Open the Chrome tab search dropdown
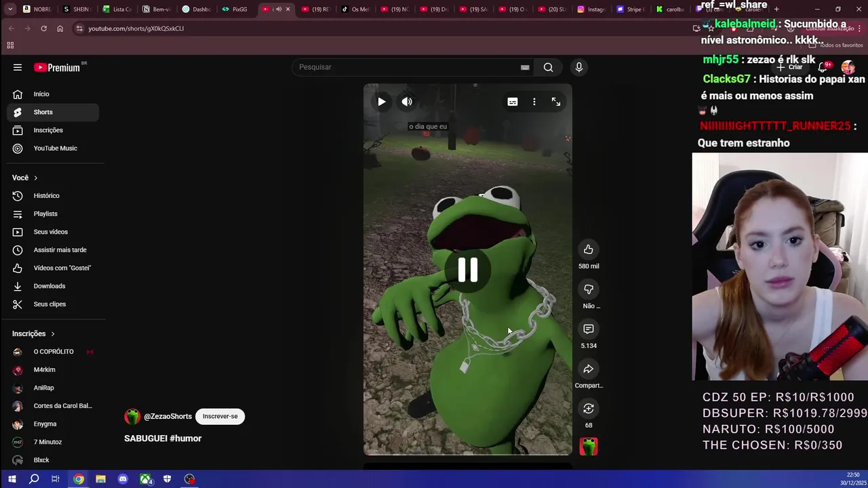868x488 pixels. click(x=9, y=9)
